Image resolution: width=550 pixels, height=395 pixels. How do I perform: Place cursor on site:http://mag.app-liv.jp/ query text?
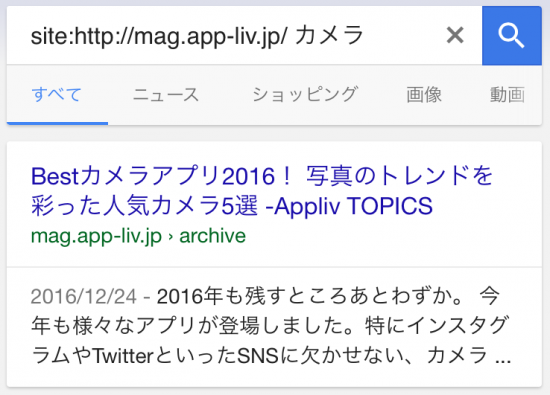[160, 37]
